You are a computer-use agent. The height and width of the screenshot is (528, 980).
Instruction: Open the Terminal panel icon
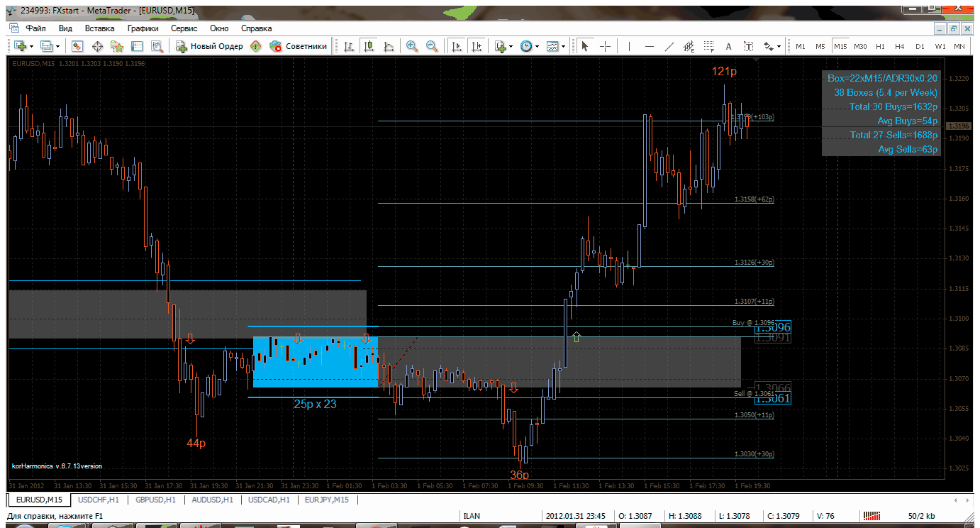pos(137,46)
